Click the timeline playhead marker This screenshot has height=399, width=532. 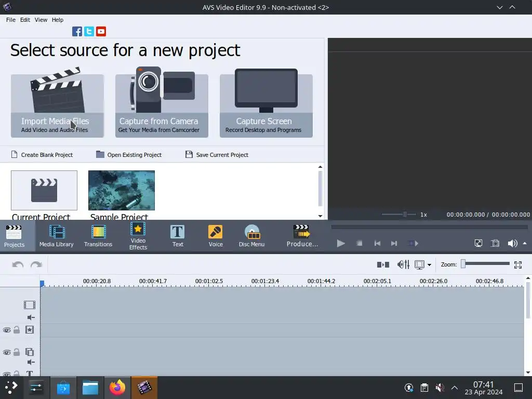coord(42,283)
